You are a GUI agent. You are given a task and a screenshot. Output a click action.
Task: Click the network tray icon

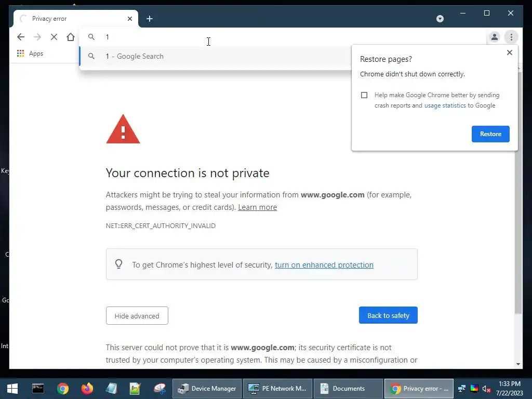[x=462, y=389]
